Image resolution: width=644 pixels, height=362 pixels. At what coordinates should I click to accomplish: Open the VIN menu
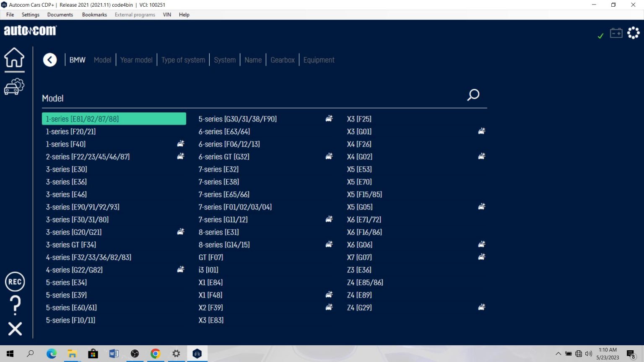[x=166, y=15]
